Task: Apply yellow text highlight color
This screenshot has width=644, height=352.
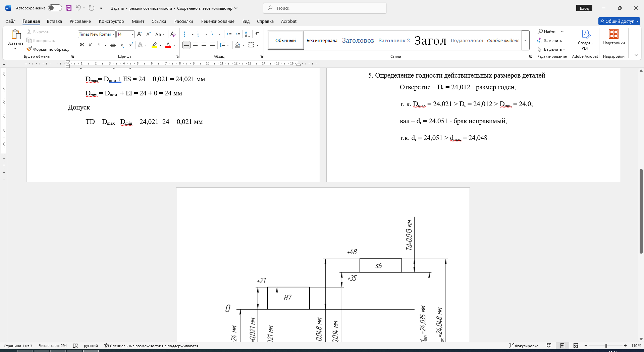Action: (x=154, y=45)
